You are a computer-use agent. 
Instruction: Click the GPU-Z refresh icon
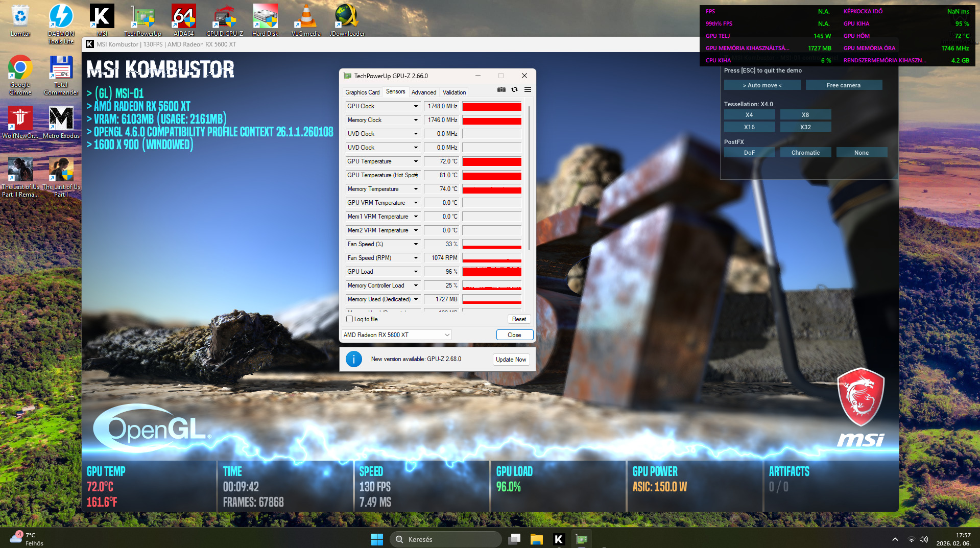click(514, 89)
